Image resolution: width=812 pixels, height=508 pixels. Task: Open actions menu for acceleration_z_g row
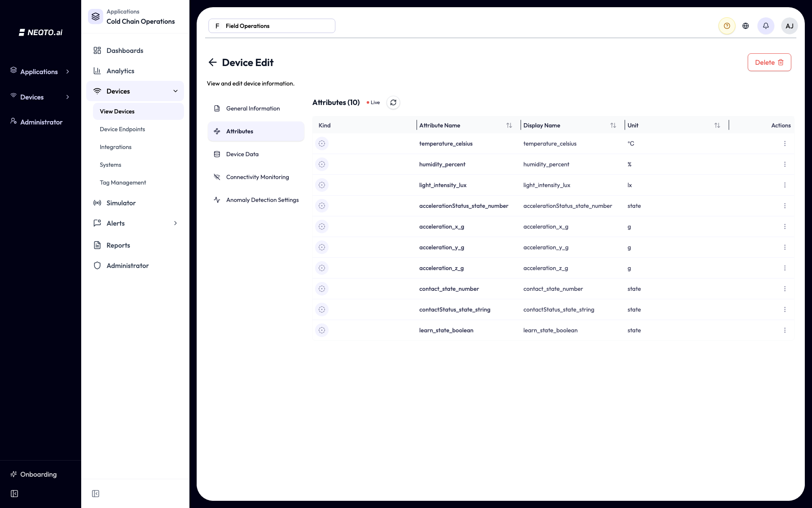click(785, 268)
